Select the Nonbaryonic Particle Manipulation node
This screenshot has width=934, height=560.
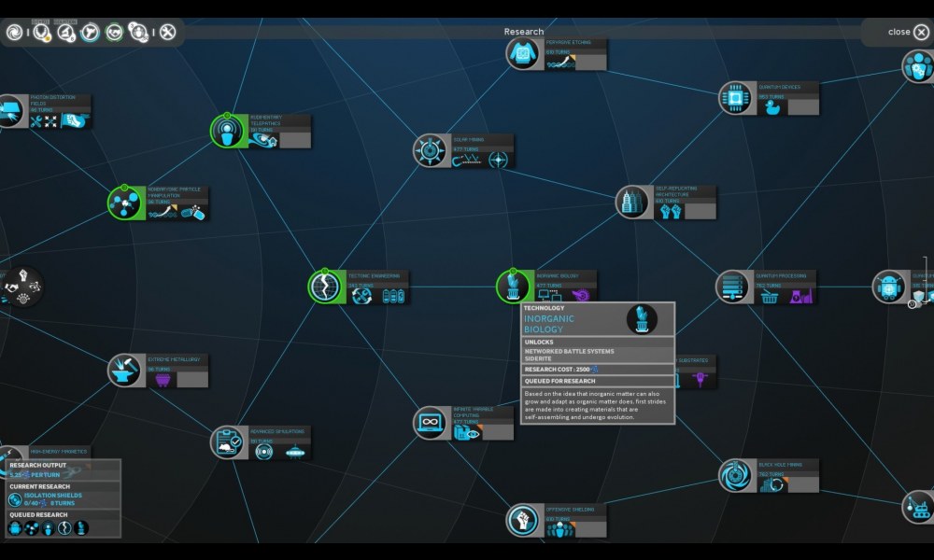125,203
